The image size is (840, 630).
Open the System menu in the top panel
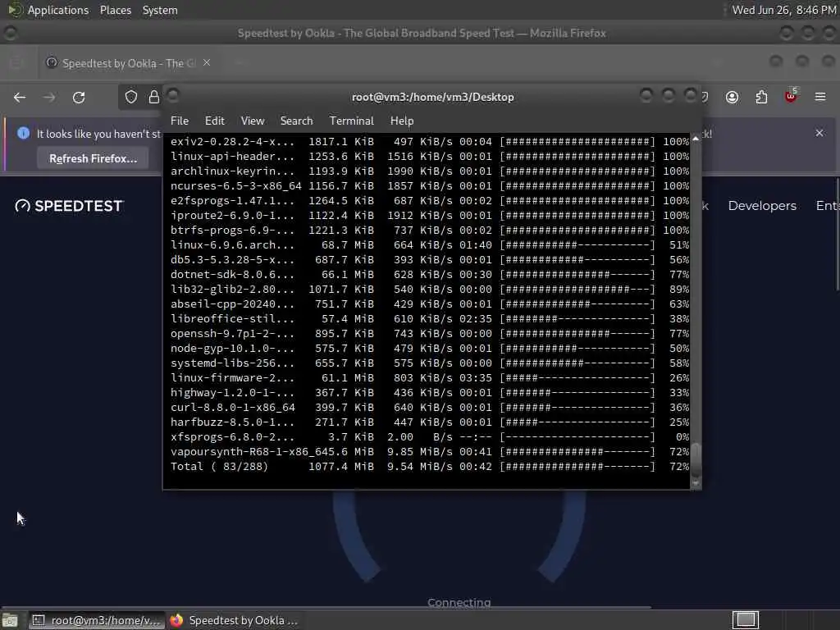click(x=160, y=10)
